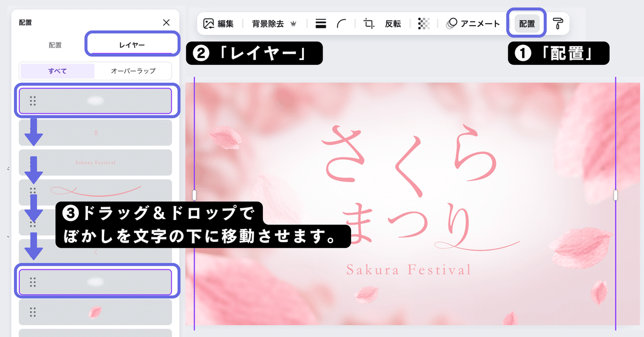Click the 編集 image edit button

(218, 24)
